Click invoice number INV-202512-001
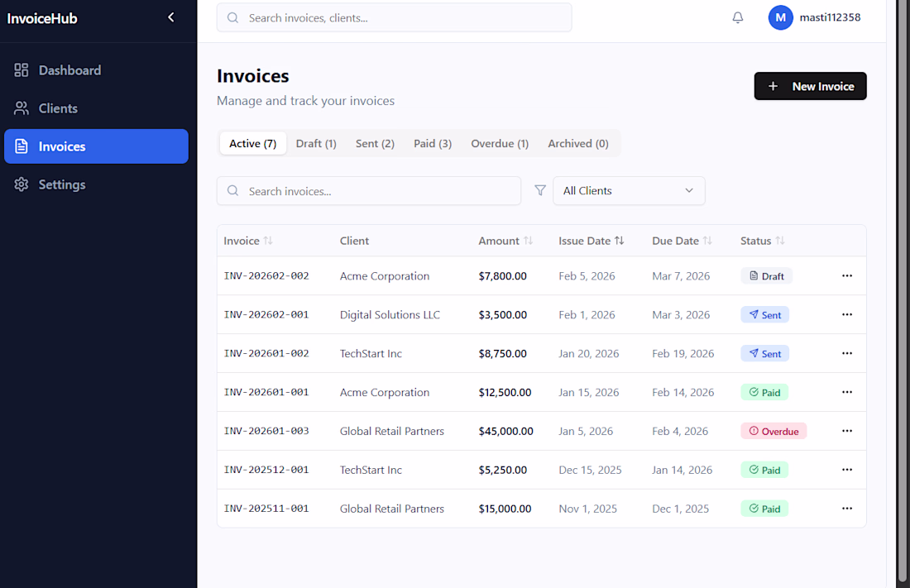 coord(266,470)
